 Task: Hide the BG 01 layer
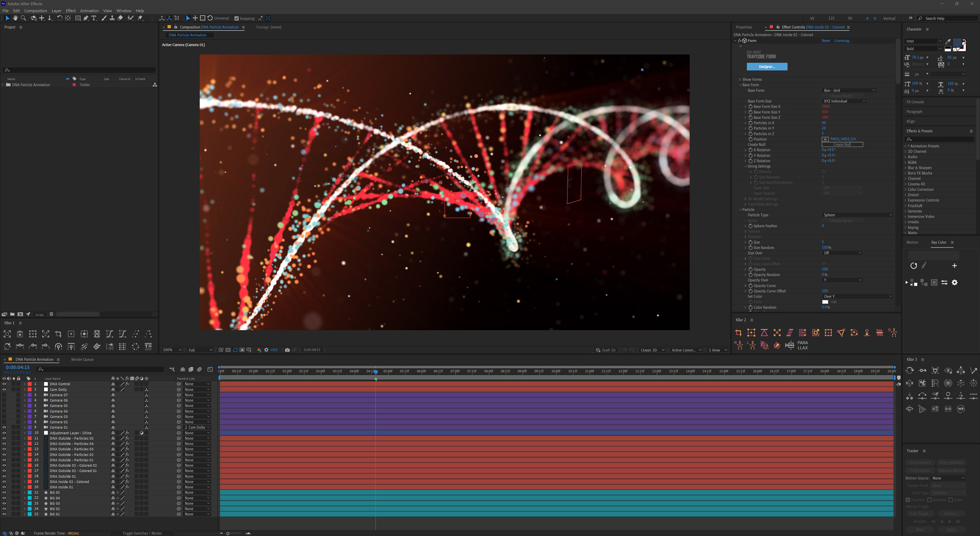(x=4, y=514)
